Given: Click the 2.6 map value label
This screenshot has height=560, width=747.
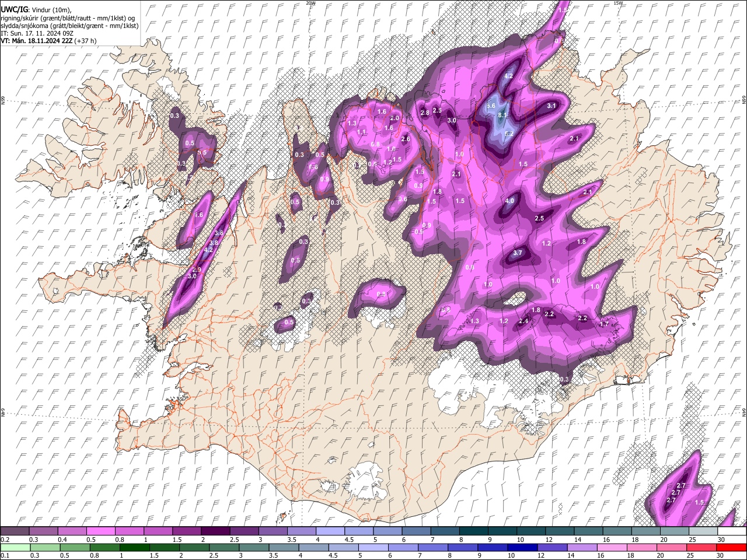Looking at the screenshot, I should 406,139.
